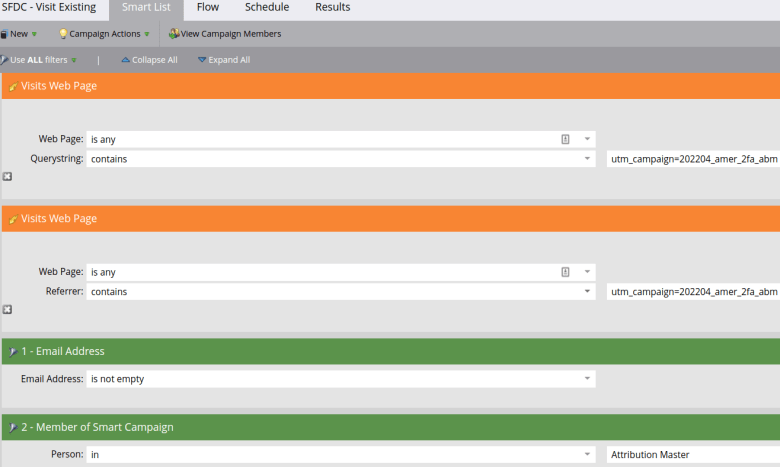The width and height of the screenshot is (780, 467).
Task: Open Web Page operator dropdown in first trigger
Action: [587, 139]
